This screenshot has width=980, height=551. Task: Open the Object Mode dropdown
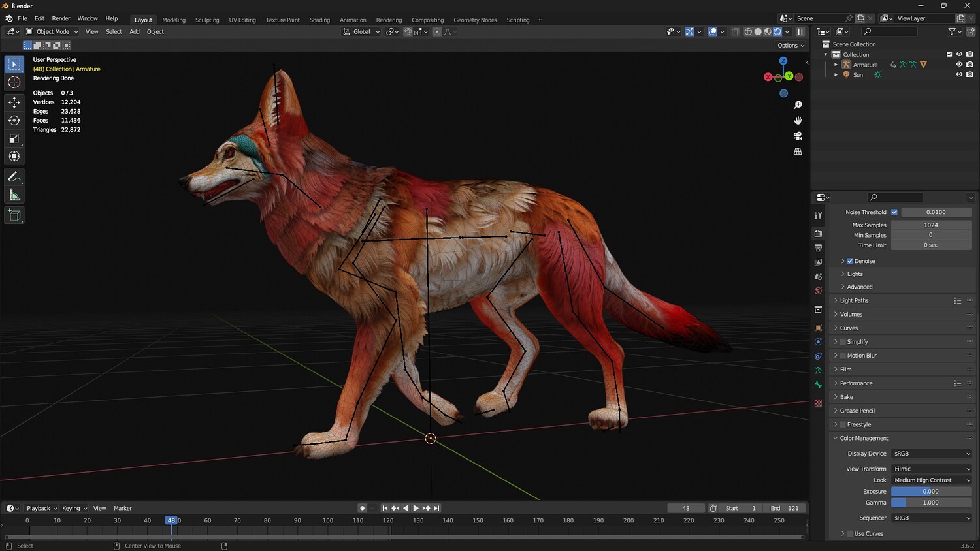(x=52, y=31)
